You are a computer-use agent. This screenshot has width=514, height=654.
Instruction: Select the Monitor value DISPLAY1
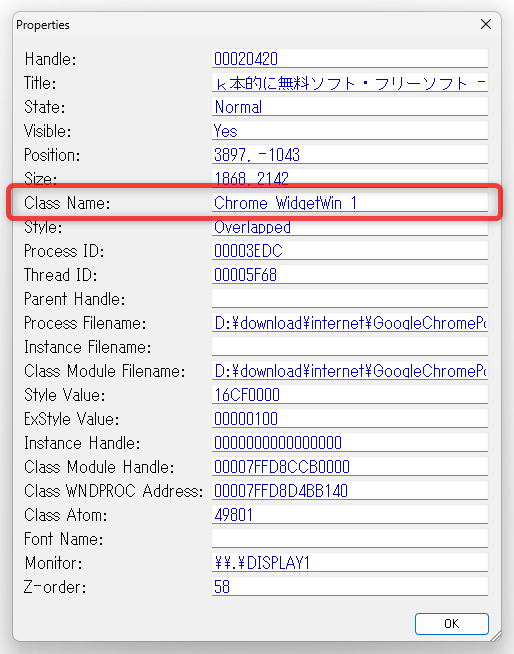(350, 563)
